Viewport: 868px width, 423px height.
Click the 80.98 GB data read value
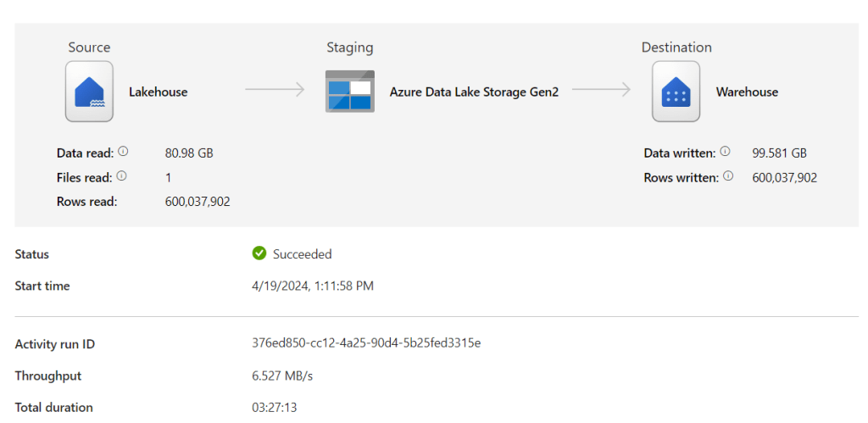pyautogui.click(x=189, y=153)
